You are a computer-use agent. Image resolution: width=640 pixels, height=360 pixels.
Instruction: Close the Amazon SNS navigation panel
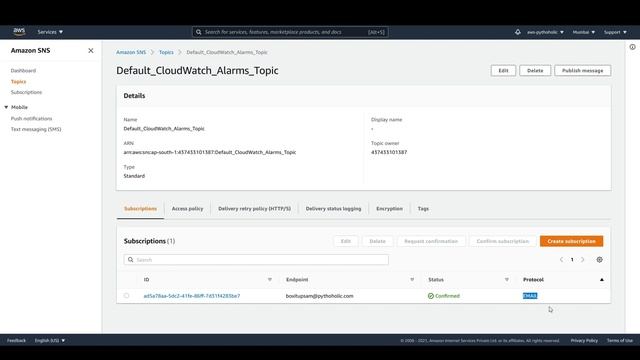91,51
